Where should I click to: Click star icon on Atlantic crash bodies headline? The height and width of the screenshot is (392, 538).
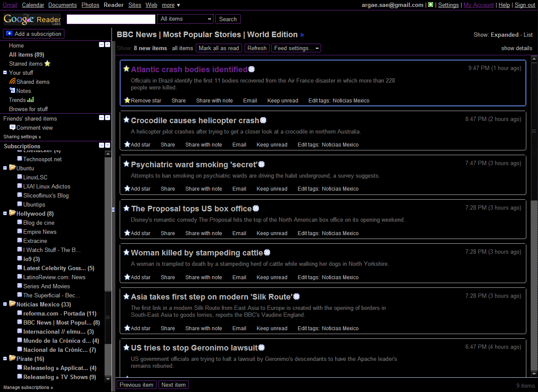[127, 69]
